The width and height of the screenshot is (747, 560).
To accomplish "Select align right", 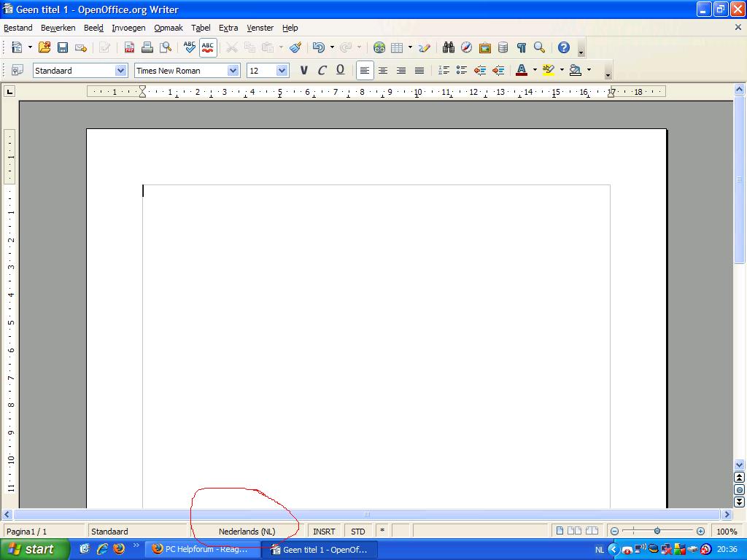I will tap(401, 71).
